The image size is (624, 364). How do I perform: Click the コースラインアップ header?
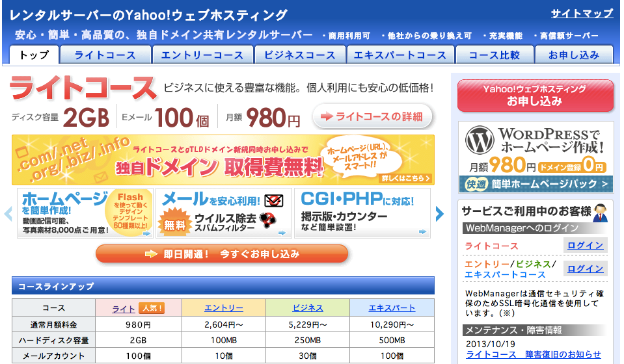tap(223, 286)
